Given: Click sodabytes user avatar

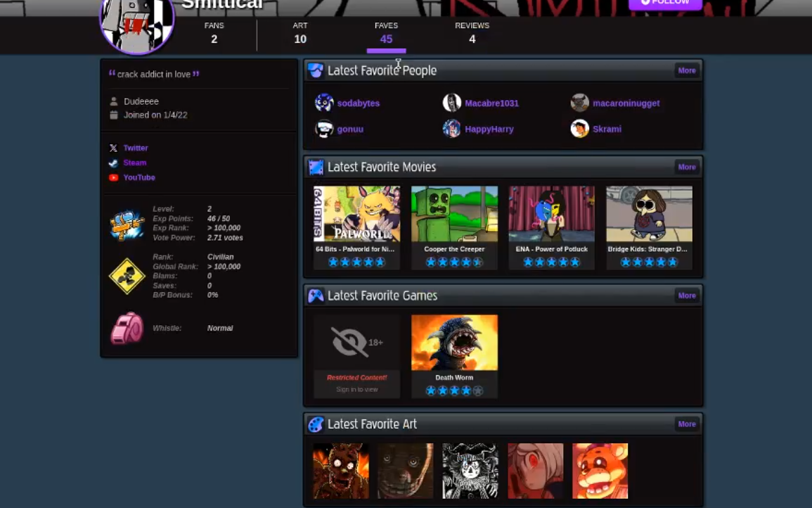Looking at the screenshot, I should click(324, 103).
